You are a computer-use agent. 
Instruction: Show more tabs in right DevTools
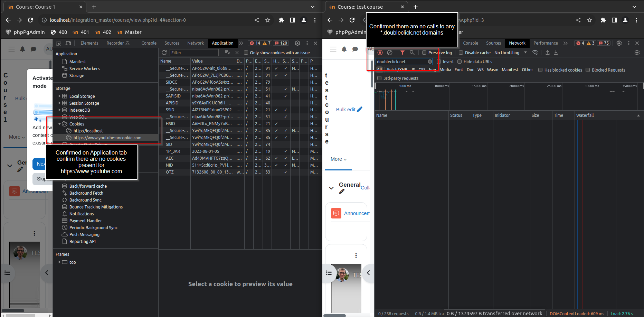[x=566, y=43]
